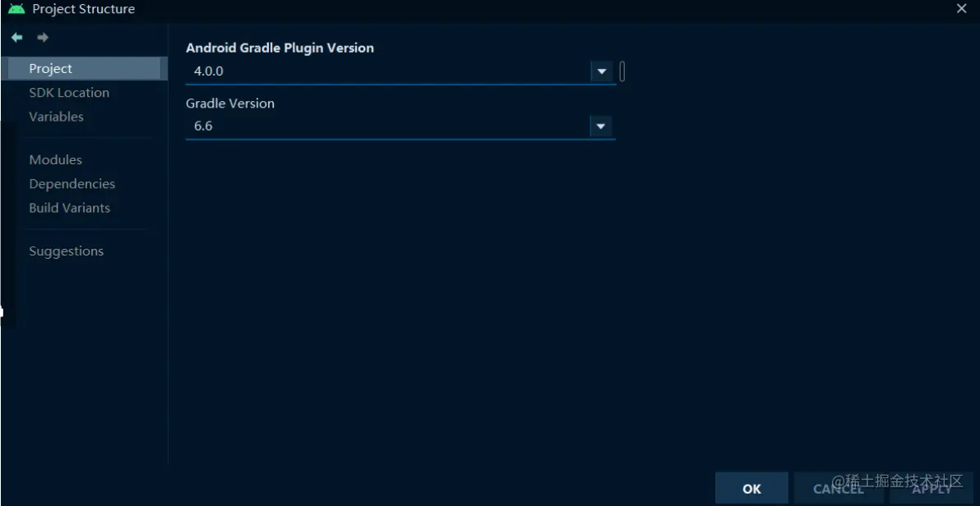The image size is (980, 506).
Task: Expand Android Gradle Plugin Version dropdown arrow
Action: pos(601,71)
